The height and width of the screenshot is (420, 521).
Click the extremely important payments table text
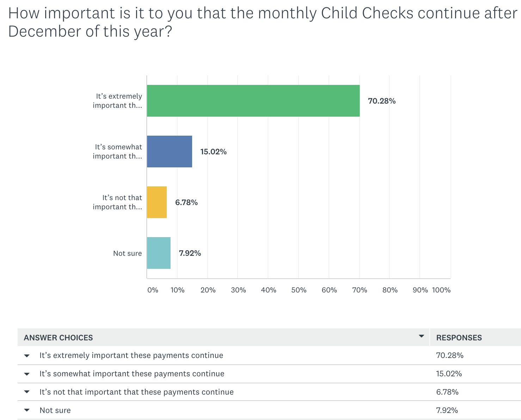pyautogui.click(x=131, y=355)
